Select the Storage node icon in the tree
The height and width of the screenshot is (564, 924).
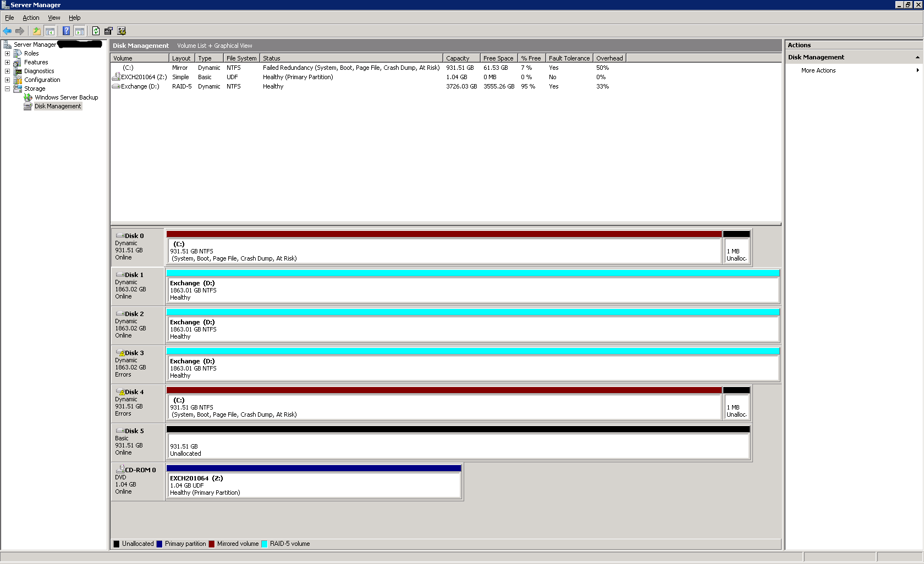pyautogui.click(x=18, y=89)
